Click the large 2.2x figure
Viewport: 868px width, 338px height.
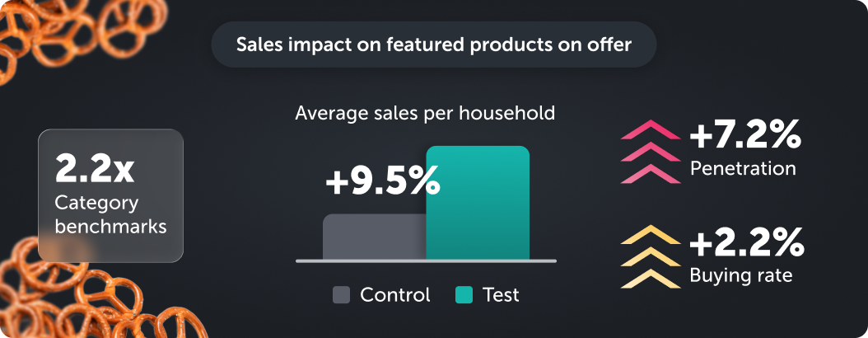pos(95,169)
